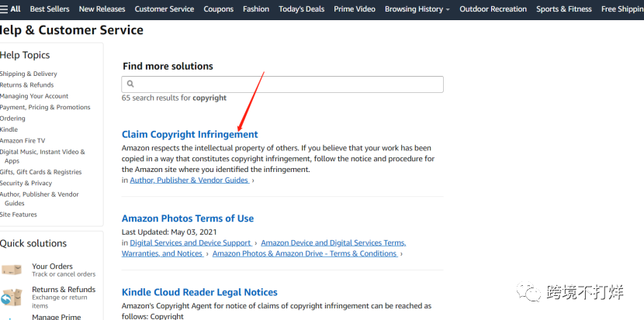Open Coupons page
Screen dimensions: 644x320
click(219, 9)
